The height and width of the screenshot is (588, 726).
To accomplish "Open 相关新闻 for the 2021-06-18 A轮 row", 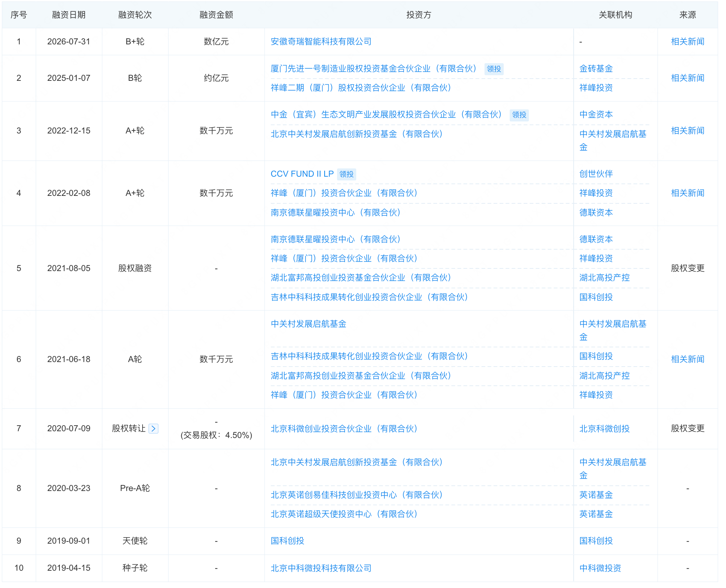I will (688, 359).
